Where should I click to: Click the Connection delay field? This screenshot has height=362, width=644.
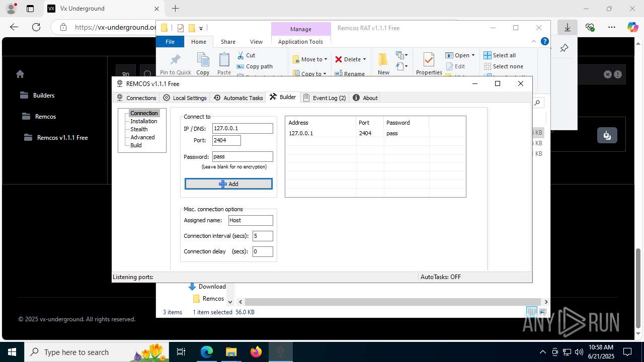click(263, 251)
